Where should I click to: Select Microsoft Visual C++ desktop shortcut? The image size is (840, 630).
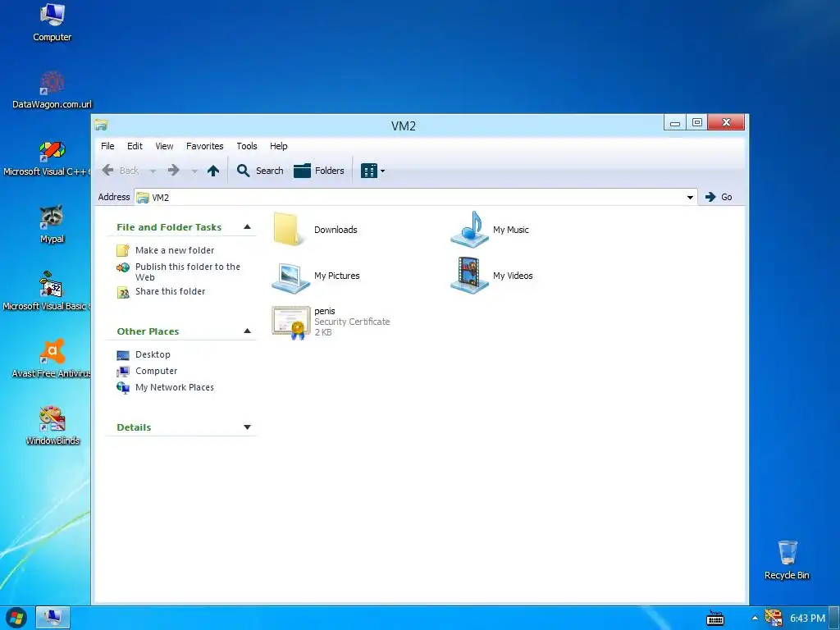[x=52, y=158]
